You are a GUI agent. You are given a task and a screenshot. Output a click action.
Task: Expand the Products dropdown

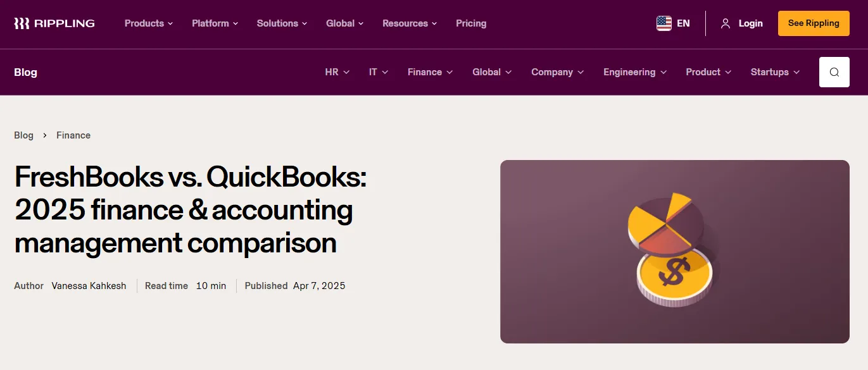tap(149, 23)
